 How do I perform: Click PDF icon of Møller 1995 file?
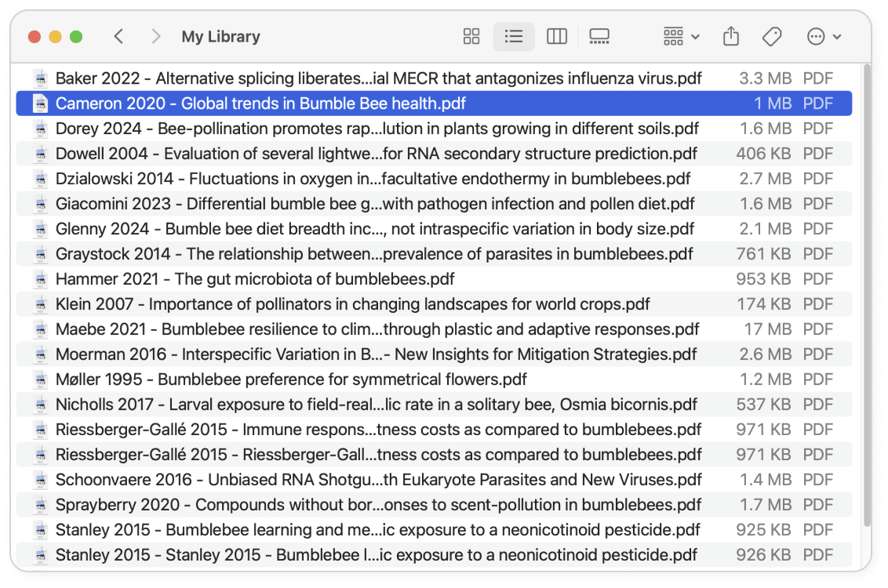coord(40,379)
